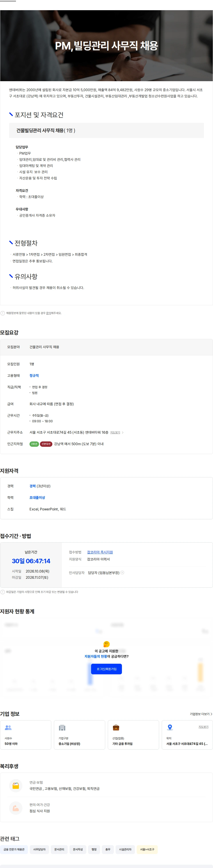Screen dimensions: 213x868
Task: Click the PM,빌딩관리 사무직 채용 banner image
Action: pos(106,45)
